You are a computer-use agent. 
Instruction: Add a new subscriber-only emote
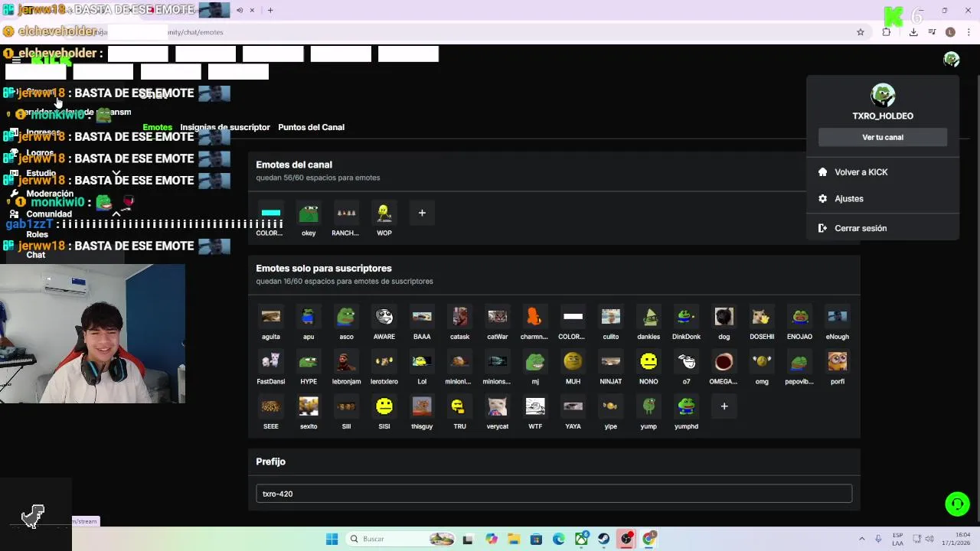724,406
